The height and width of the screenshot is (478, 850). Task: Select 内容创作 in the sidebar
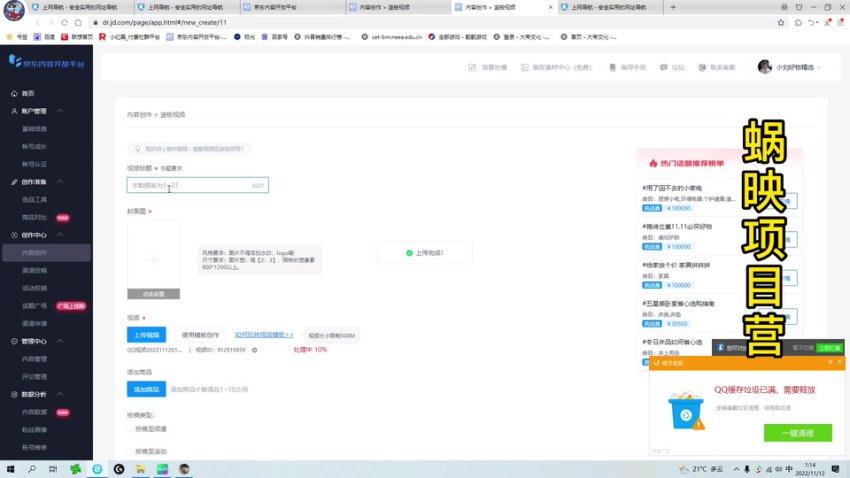pos(46,253)
